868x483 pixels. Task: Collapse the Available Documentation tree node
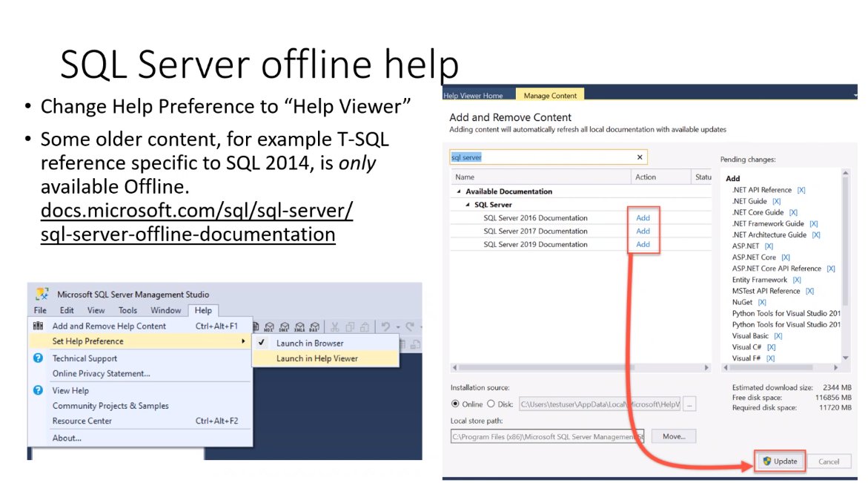(x=458, y=191)
